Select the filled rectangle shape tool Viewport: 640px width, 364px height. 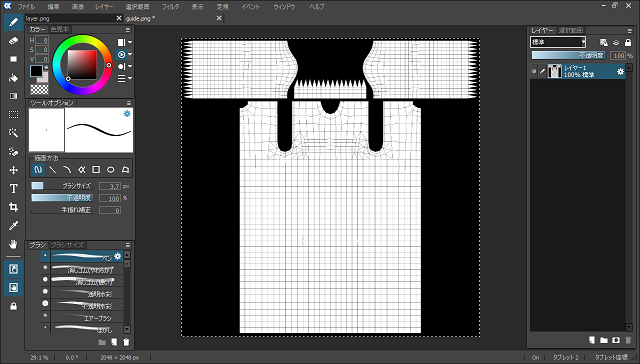[x=13, y=59]
